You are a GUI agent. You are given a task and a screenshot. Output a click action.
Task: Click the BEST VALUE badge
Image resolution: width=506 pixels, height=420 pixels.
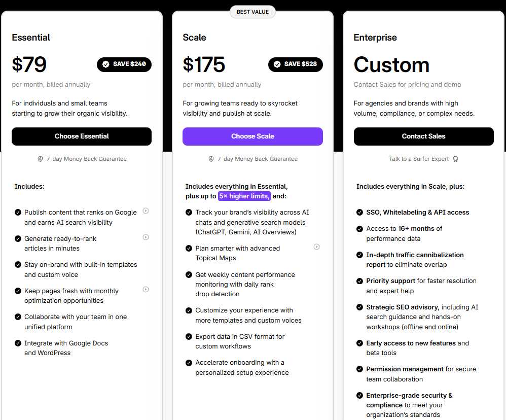252,12
